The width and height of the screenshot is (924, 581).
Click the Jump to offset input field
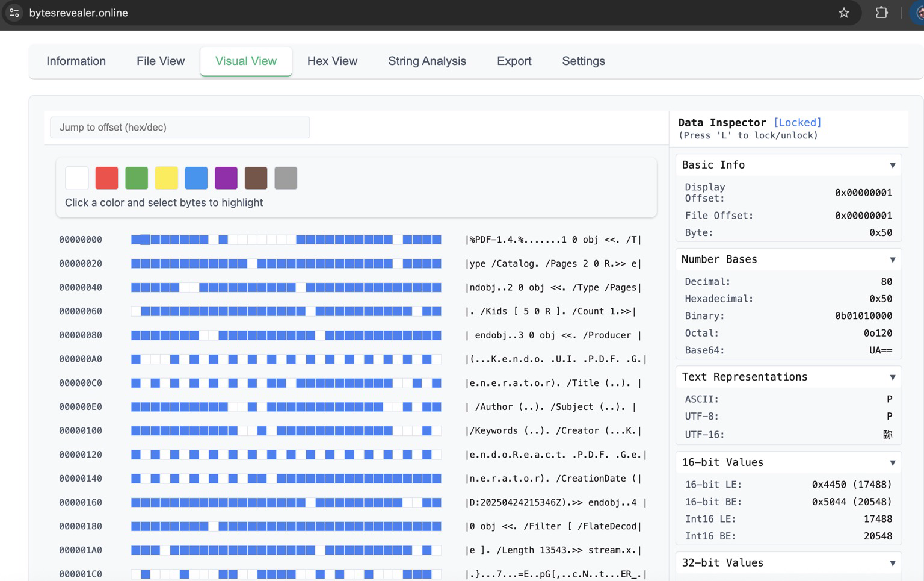click(180, 128)
